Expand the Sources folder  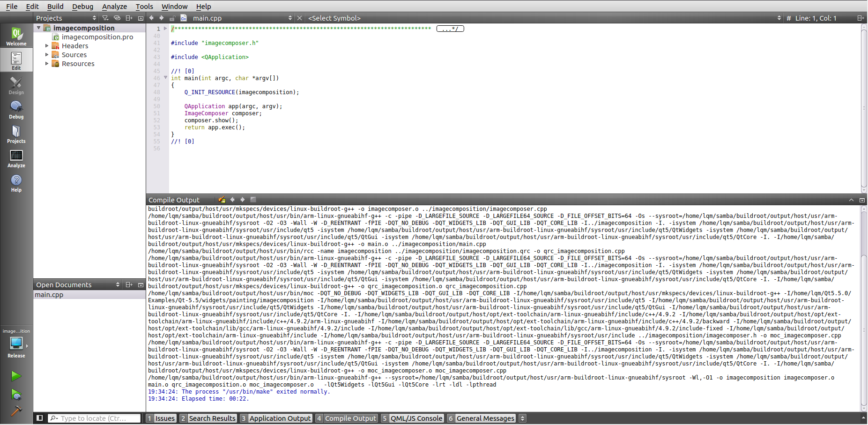tap(47, 55)
